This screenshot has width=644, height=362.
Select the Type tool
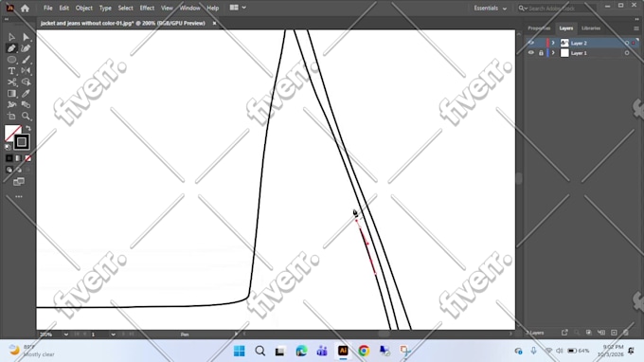coord(11,71)
